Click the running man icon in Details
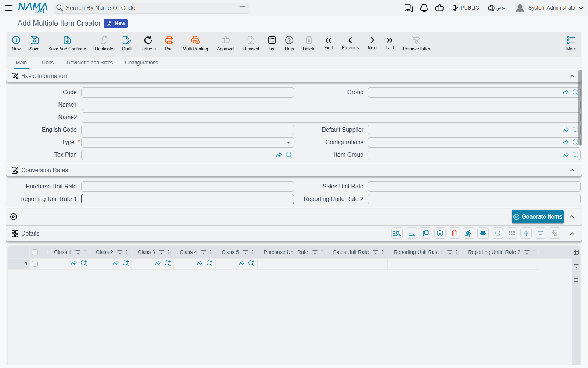The image size is (588, 368). [469, 233]
